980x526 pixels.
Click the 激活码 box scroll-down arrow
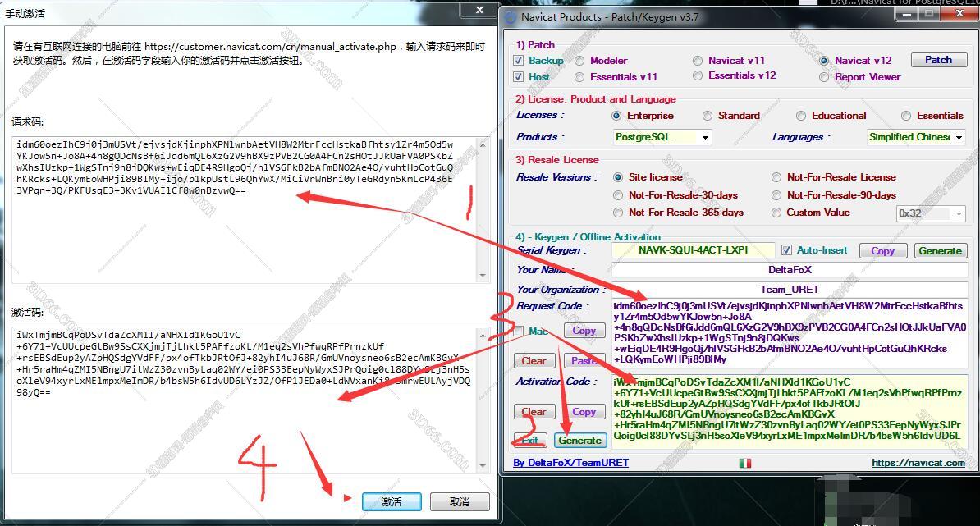click(x=483, y=465)
